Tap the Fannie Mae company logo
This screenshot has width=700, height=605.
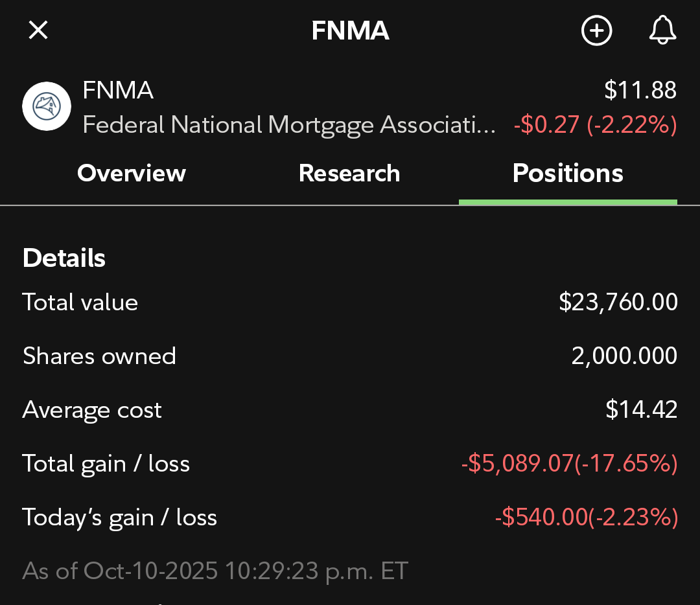tap(47, 106)
